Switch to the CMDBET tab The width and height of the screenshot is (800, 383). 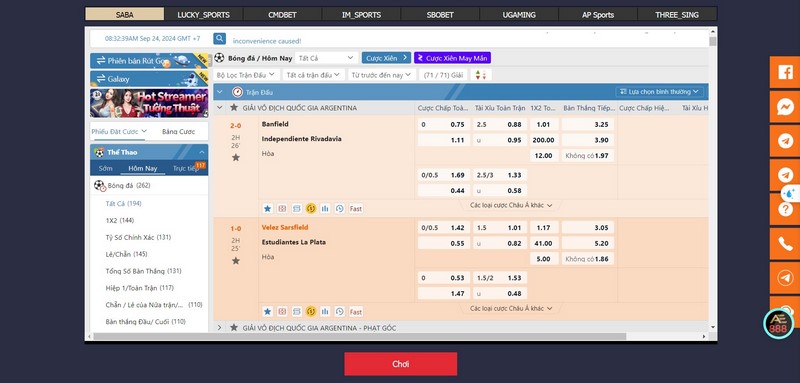[x=282, y=14]
